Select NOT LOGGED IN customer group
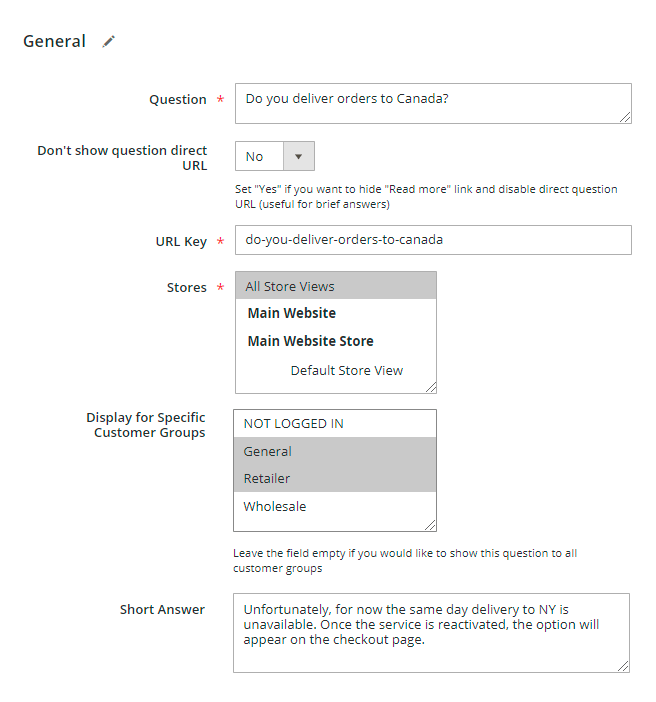The height and width of the screenshot is (702, 656). (x=335, y=424)
